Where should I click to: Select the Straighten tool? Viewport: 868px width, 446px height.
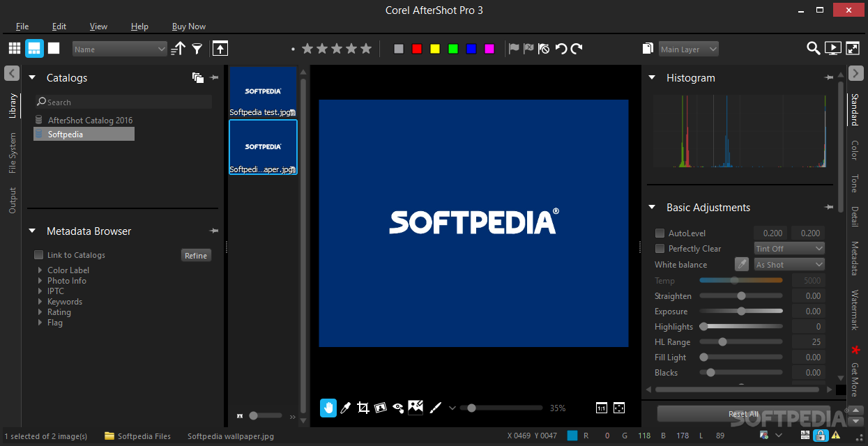381,408
